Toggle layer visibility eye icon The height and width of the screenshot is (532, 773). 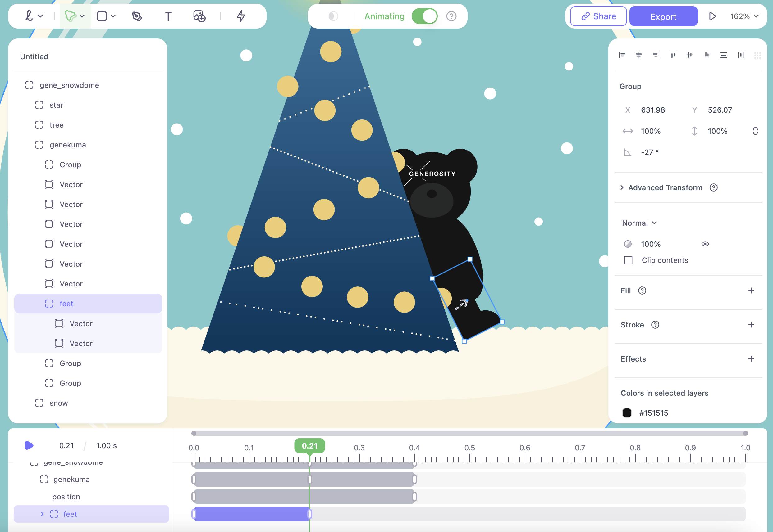point(705,244)
